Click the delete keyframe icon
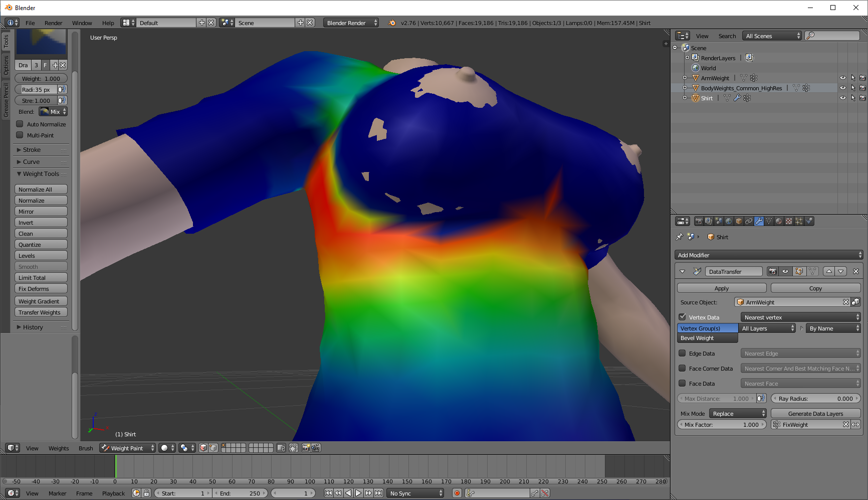This screenshot has width=868, height=500. (545, 493)
